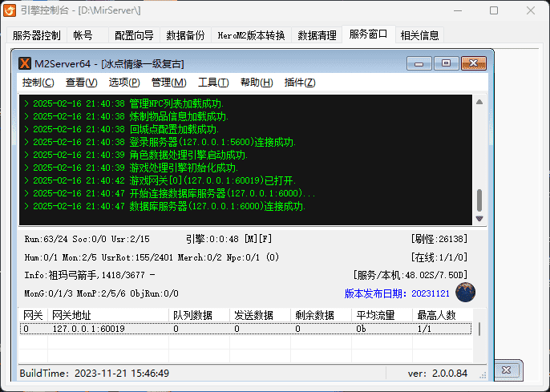Image resolution: width=550 pixels, height=392 pixels.
Task: Click the log scrollbar up arrow
Action: pyautogui.click(x=479, y=102)
